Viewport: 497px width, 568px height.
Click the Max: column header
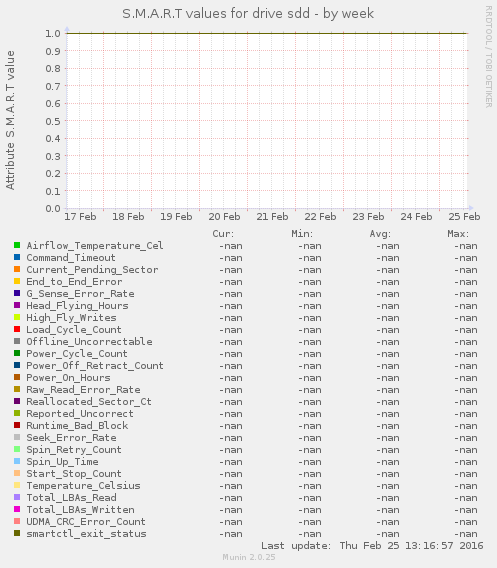[x=458, y=234]
